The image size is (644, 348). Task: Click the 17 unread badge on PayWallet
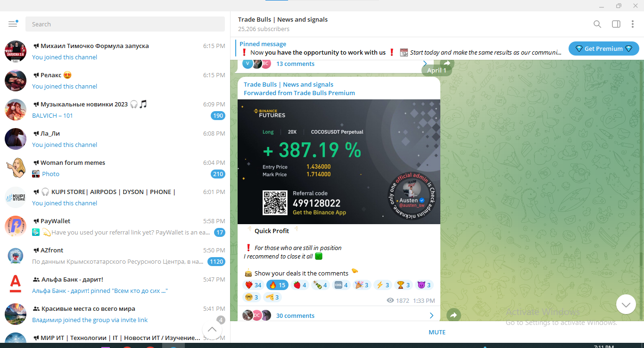pos(220,233)
